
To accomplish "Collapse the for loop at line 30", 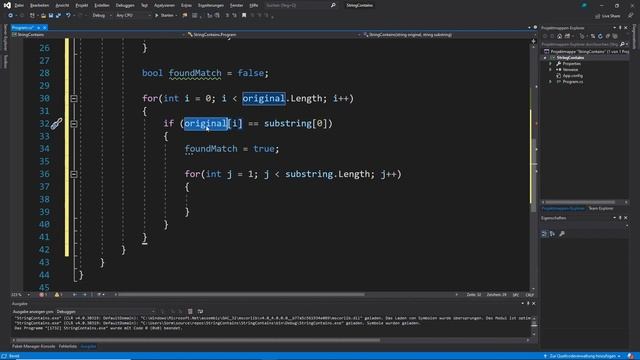I will pyautogui.click(x=73, y=98).
